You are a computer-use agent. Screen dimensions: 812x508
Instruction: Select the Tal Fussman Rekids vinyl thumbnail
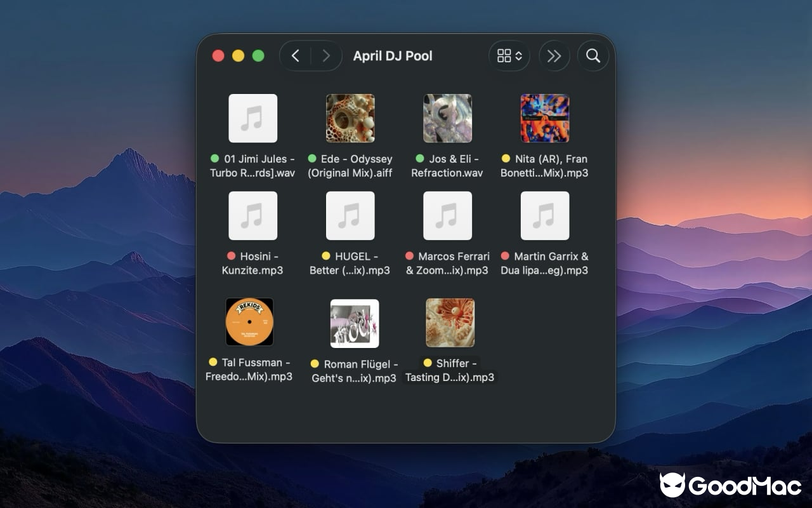[249, 322]
